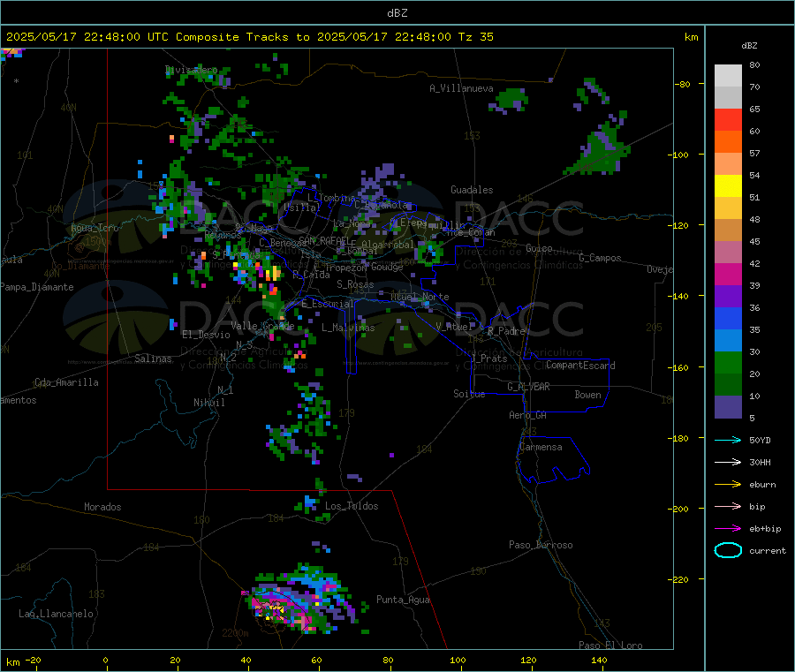Click the R_Padre map label
Screen dimensions: 795x672
pos(506,331)
